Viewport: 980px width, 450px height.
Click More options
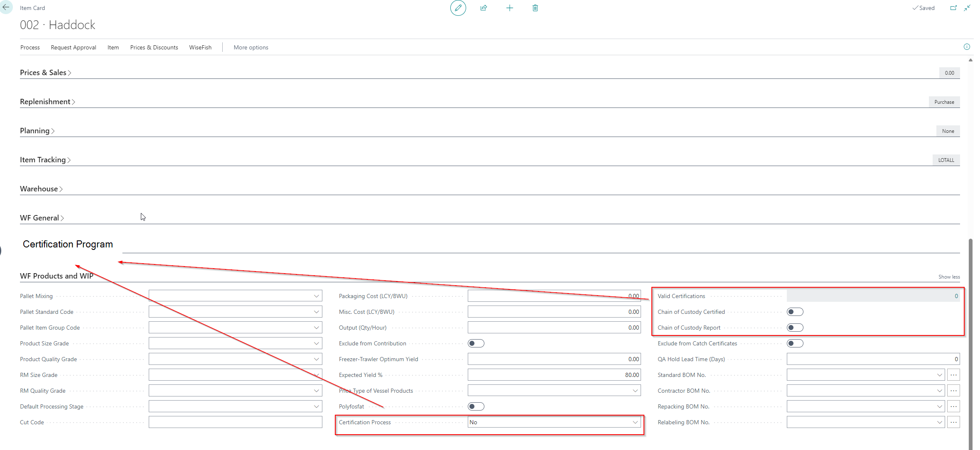click(251, 47)
